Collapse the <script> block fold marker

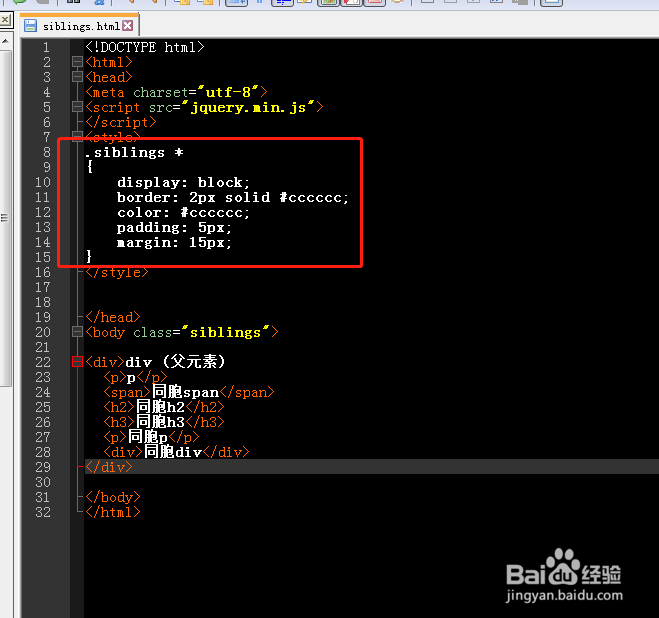click(77, 107)
